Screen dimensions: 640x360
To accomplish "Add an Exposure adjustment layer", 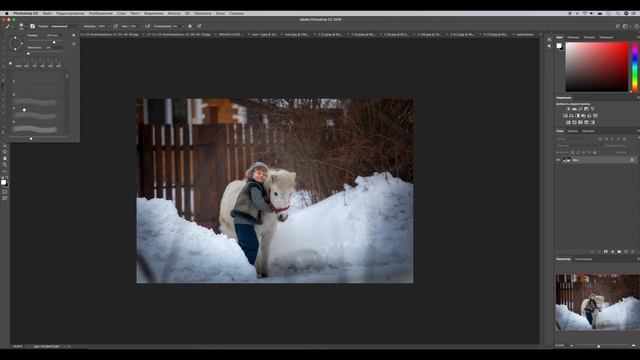I will (587, 109).
